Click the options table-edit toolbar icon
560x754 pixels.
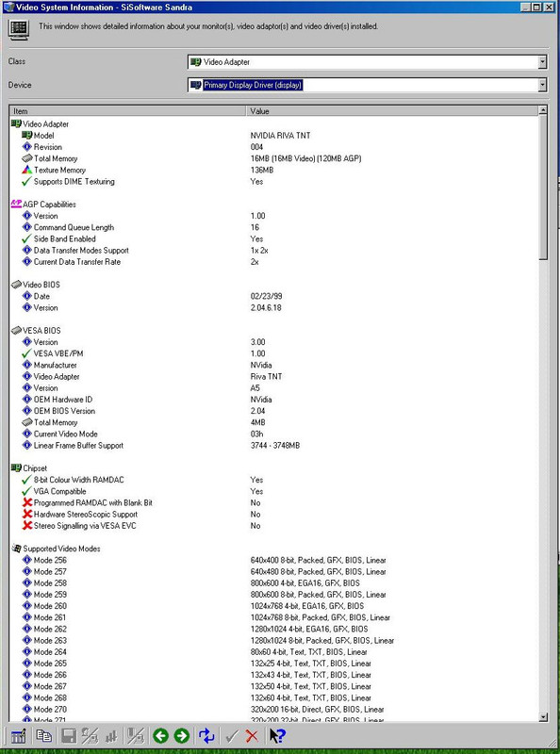[18, 736]
